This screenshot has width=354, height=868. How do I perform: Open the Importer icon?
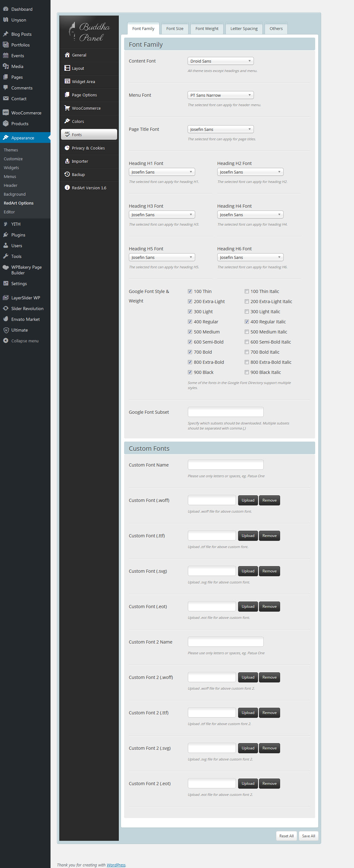coord(67,161)
